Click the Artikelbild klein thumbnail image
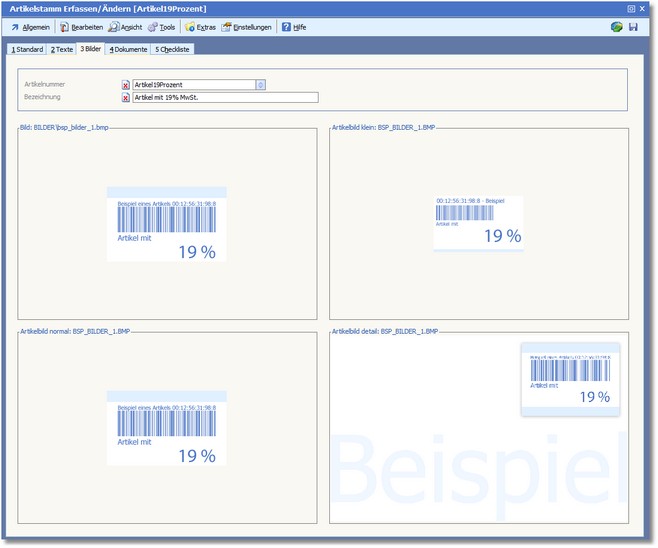The image size is (658, 548). click(x=478, y=223)
